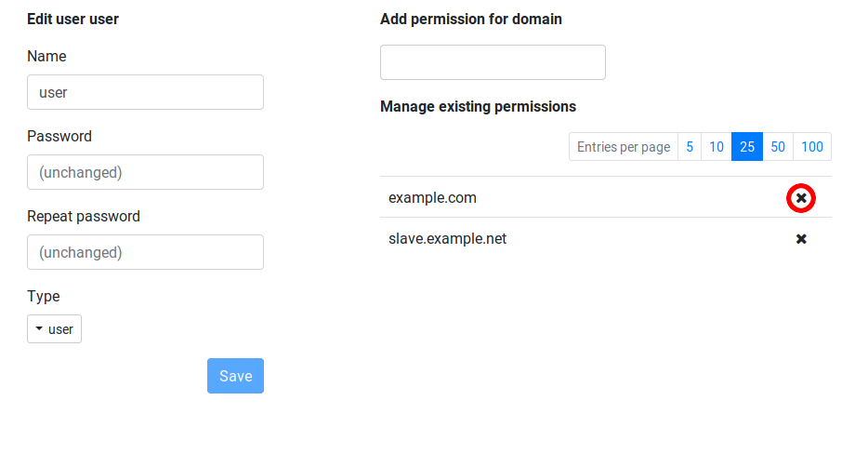The image size is (868, 467).
Task: Focus the Add permission for domain box
Action: (493, 62)
